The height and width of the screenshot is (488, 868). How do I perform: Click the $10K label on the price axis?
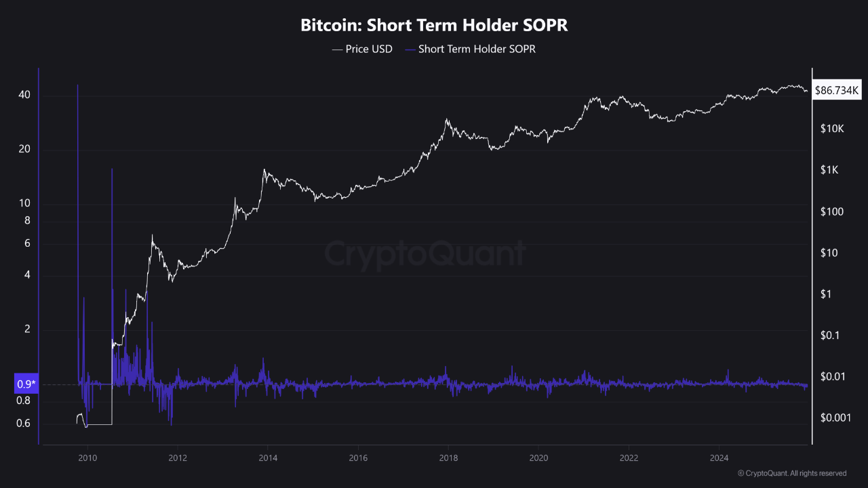pos(831,129)
